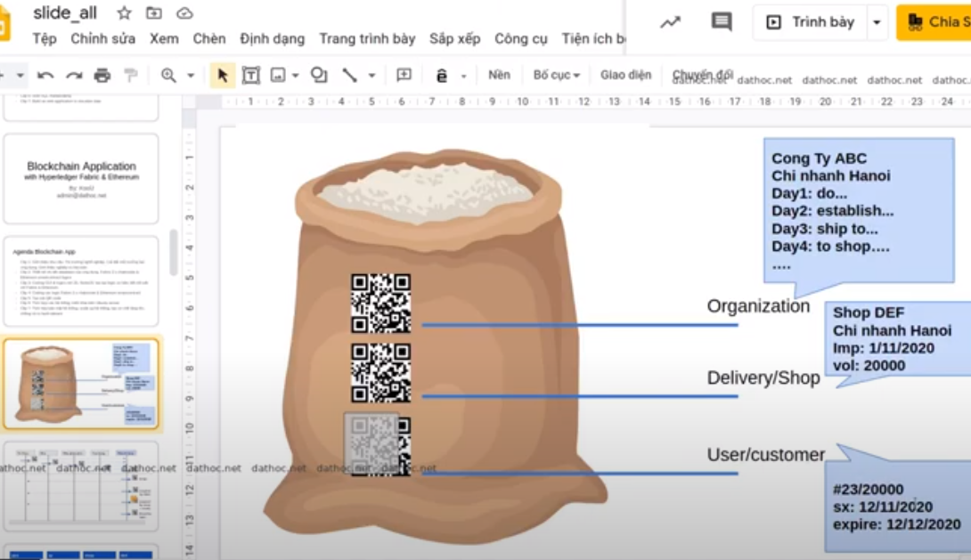This screenshot has width=971, height=560.
Task: Click the Chuyển đổi transition button
Action: 702,75
